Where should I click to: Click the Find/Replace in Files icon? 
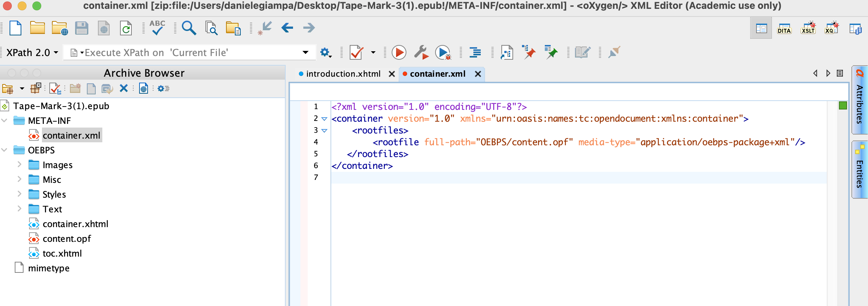coord(211,28)
